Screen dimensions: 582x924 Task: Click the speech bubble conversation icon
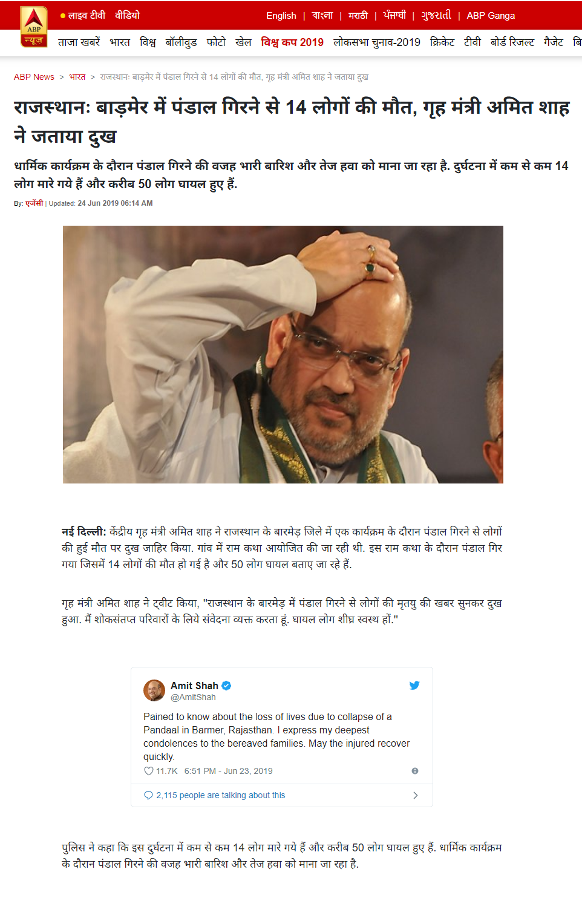pos(148,795)
